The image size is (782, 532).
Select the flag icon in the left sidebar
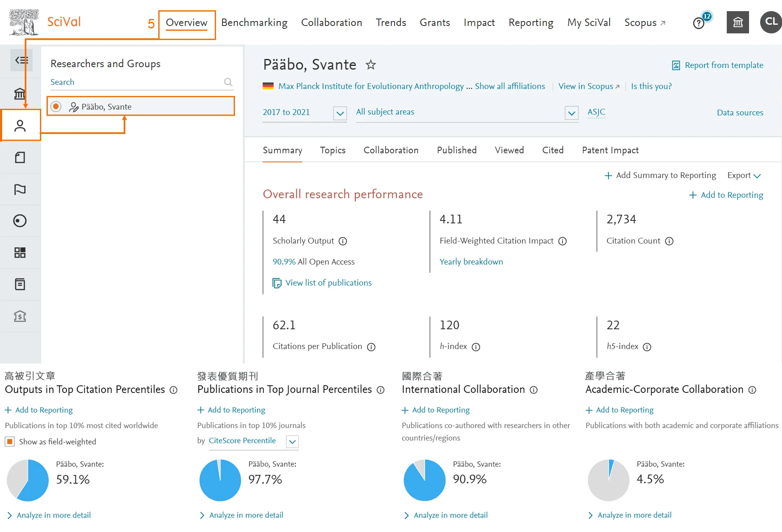pyautogui.click(x=20, y=189)
